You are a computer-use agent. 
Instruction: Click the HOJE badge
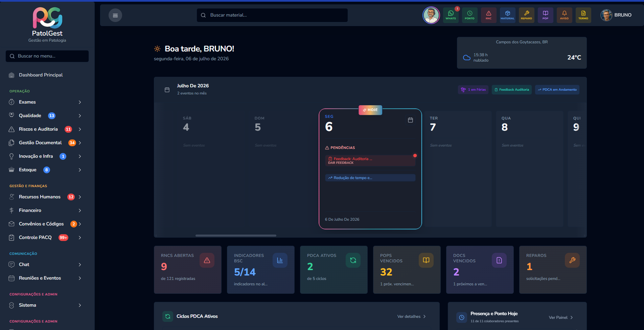coord(370,110)
